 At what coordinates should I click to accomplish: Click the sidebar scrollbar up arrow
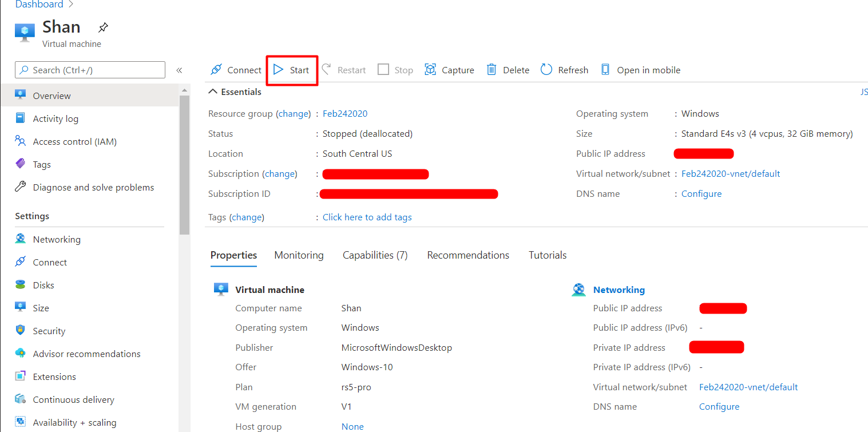[184, 90]
